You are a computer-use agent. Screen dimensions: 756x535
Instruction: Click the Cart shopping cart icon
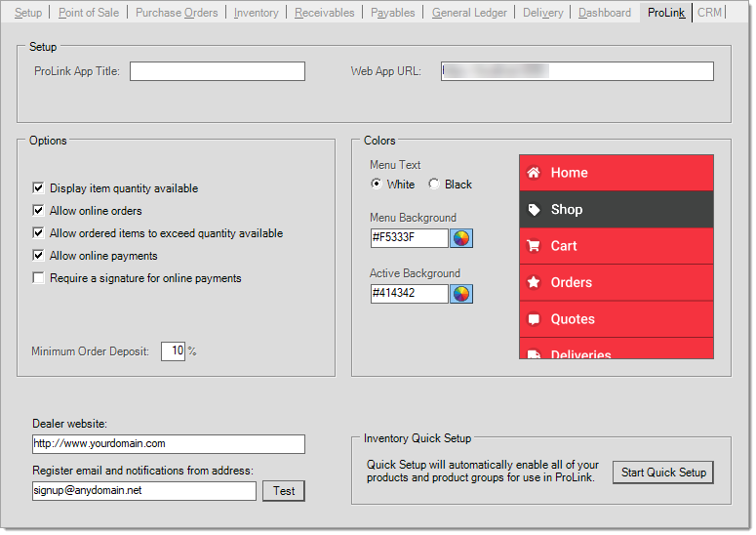click(534, 246)
